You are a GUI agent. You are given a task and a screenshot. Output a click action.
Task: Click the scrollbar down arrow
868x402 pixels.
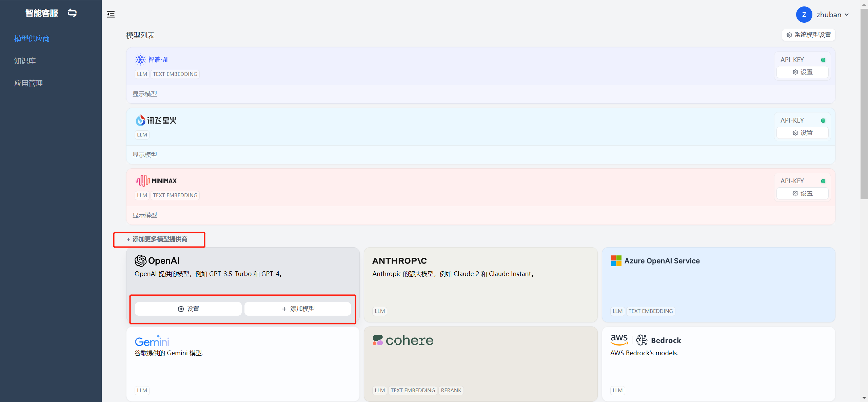pyautogui.click(x=864, y=398)
